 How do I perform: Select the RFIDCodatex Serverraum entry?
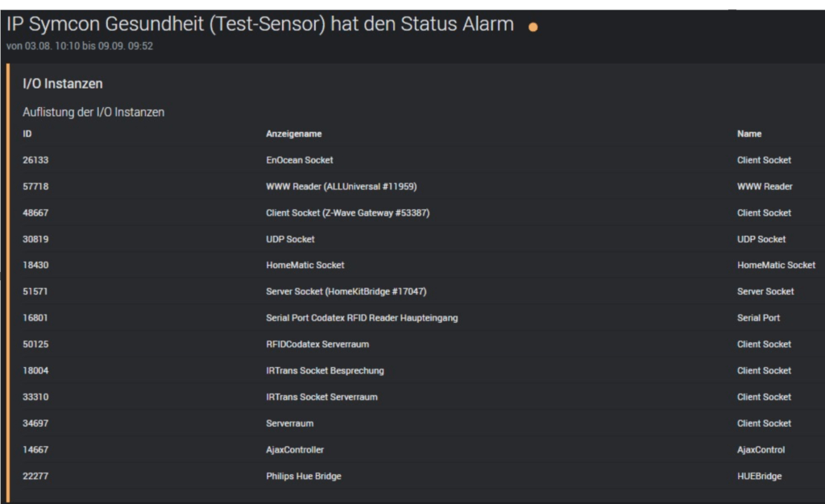click(x=317, y=345)
